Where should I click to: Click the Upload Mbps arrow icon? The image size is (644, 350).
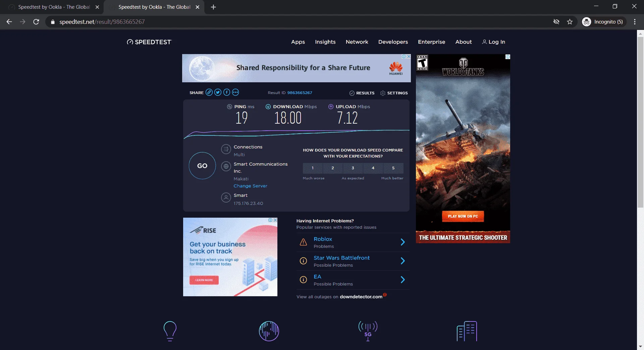[331, 106]
